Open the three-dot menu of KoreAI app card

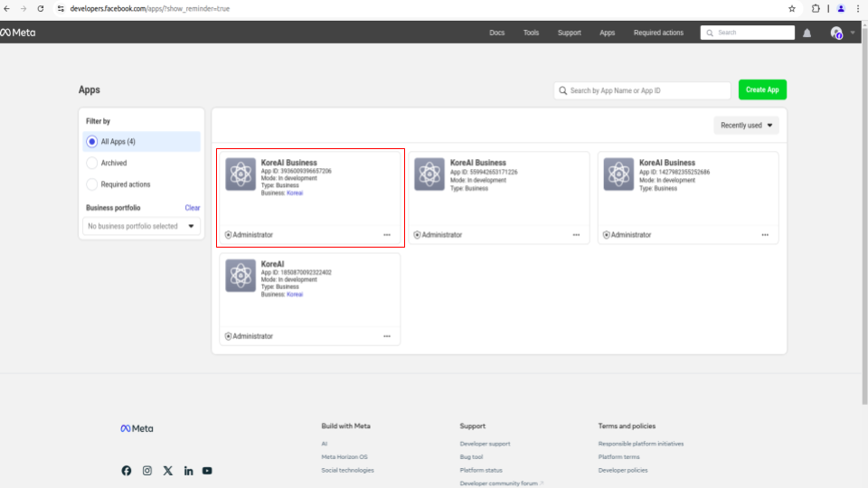387,336
